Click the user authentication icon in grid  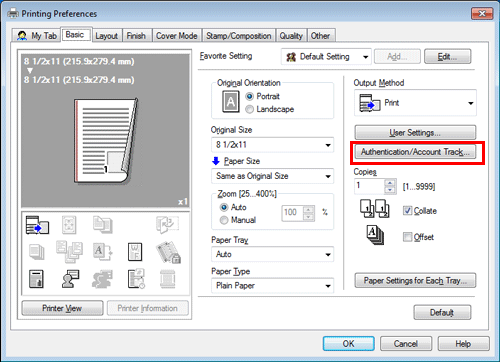coord(70,279)
